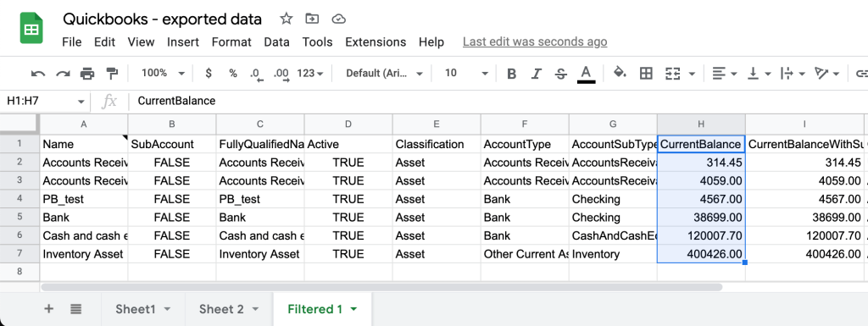Open the horizontal align dropdown
868x326 pixels.
click(725, 74)
